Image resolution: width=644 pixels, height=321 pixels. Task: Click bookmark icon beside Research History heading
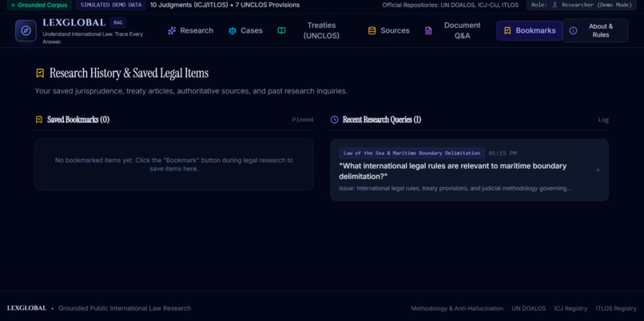tap(40, 73)
